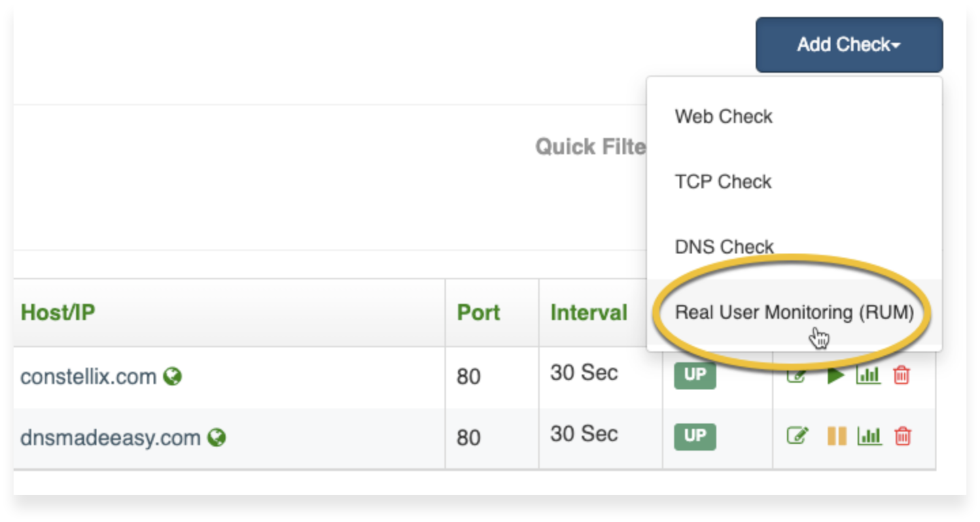Screen dimensions: 980x522
Task: Choose DNS Check from the menu
Action: [x=724, y=247]
